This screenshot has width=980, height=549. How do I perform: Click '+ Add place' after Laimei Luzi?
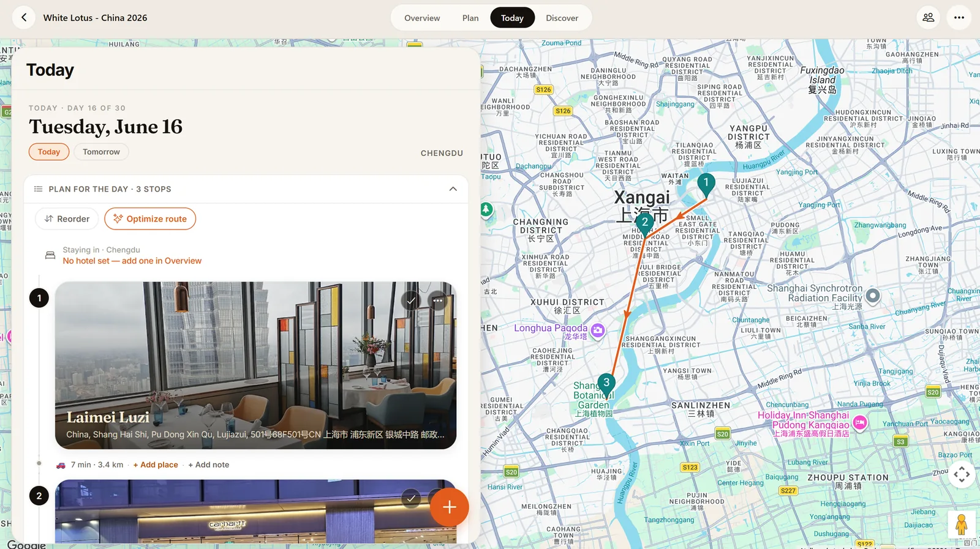tap(156, 465)
